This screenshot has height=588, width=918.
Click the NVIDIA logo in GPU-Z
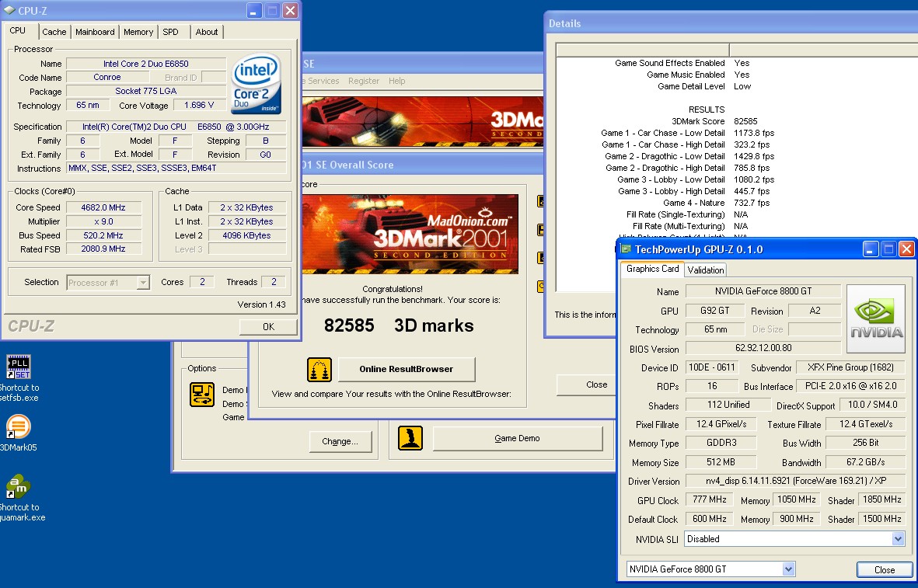click(x=876, y=318)
